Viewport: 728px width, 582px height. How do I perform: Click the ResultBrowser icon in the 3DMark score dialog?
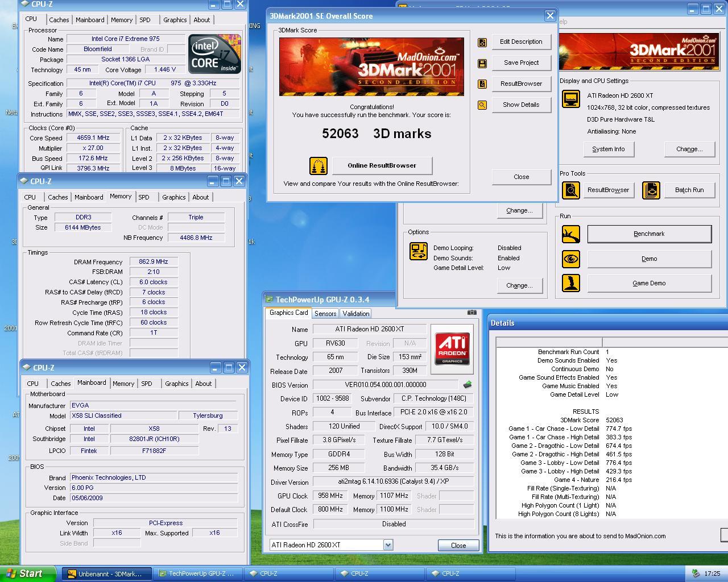pos(482,84)
